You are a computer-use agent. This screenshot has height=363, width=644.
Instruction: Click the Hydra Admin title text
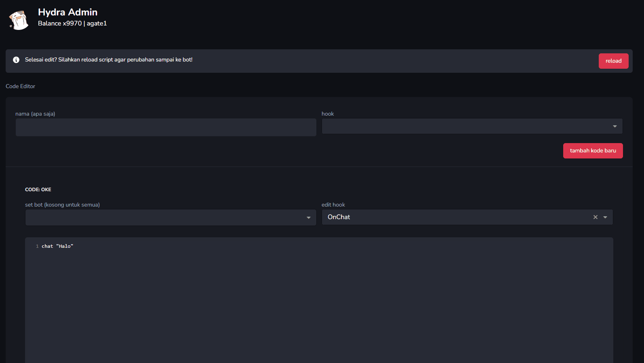pyautogui.click(x=67, y=12)
